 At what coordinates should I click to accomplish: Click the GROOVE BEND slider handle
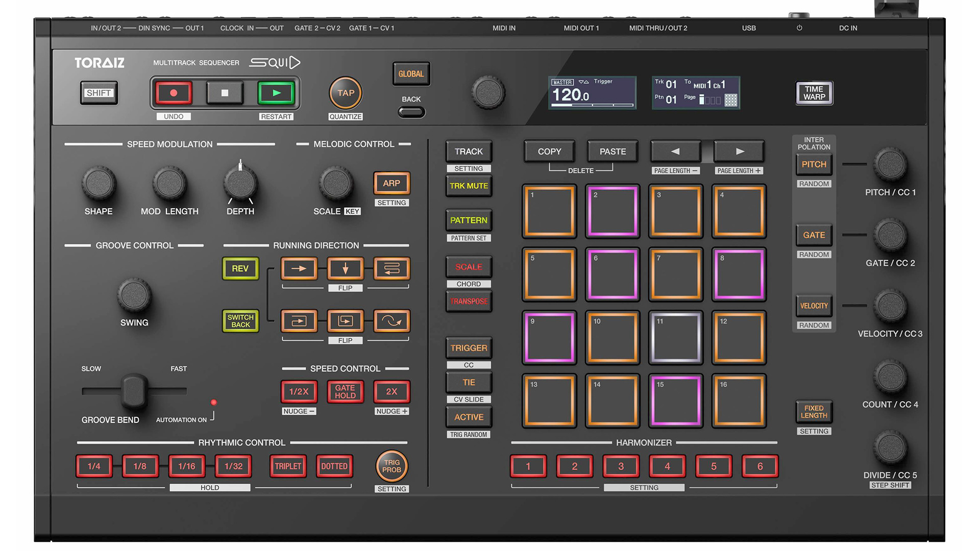(134, 391)
